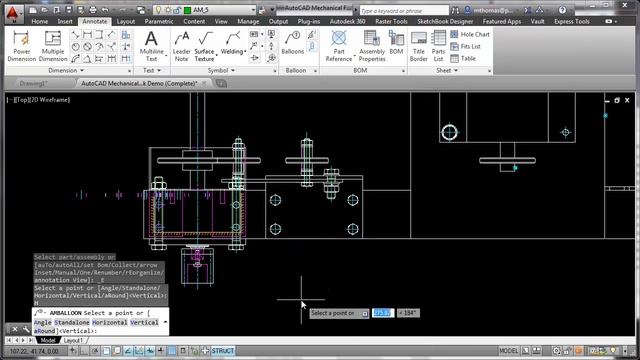
Task: Toggle layer lock icon in layer box
Action: click(x=177, y=10)
